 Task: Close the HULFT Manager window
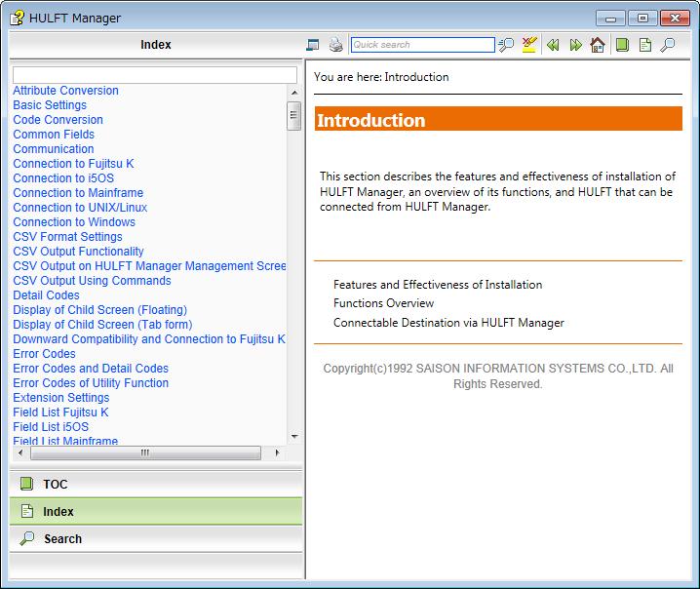point(675,19)
